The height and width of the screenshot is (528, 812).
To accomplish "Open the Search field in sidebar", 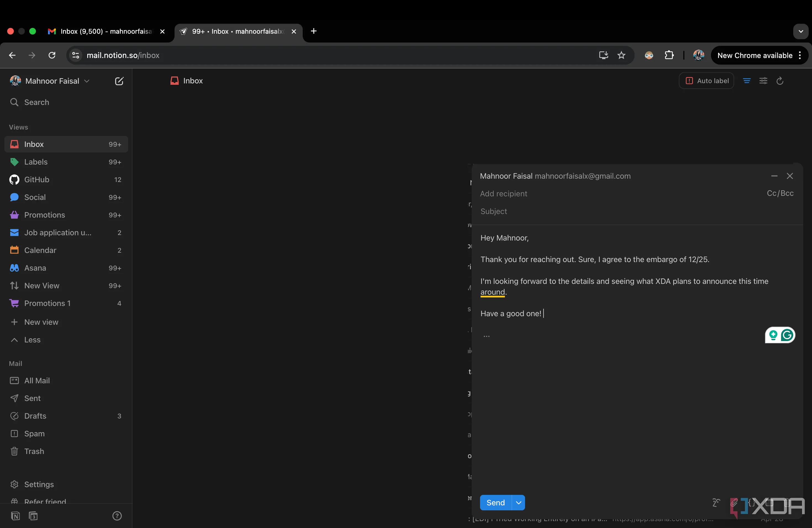I will pyautogui.click(x=66, y=102).
